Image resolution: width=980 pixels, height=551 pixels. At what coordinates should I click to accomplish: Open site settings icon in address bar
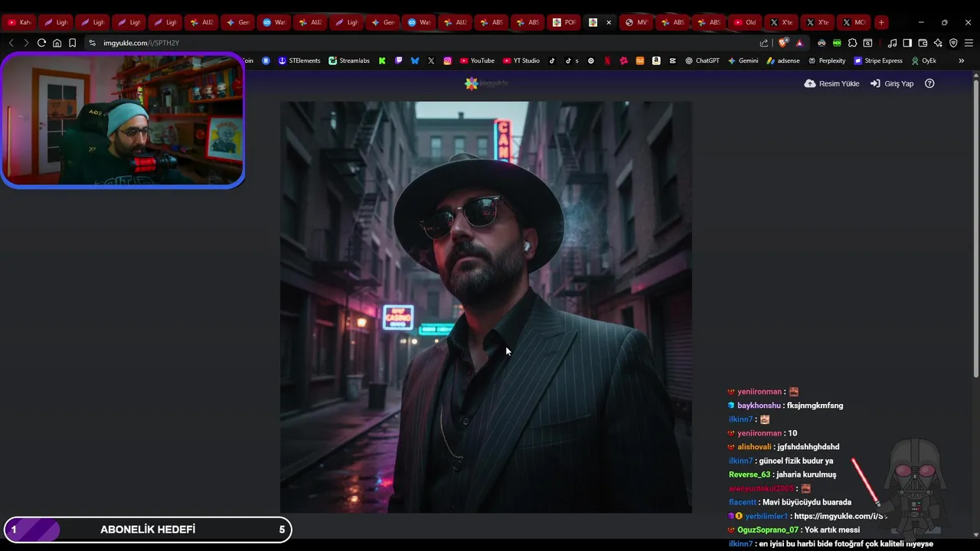pyautogui.click(x=92, y=43)
